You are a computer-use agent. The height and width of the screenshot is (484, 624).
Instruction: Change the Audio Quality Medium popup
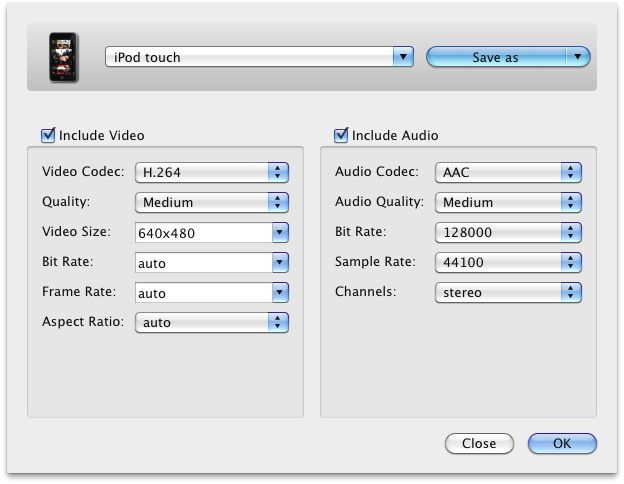[x=508, y=202]
